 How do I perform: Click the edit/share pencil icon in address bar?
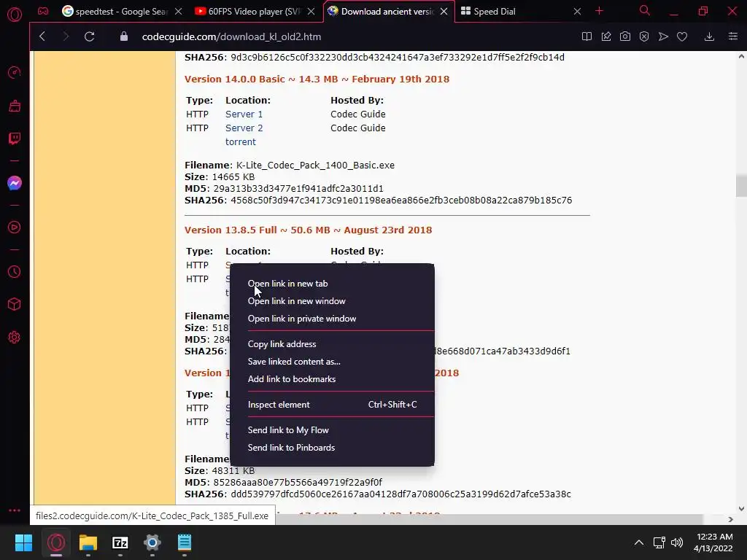[x=606, y=36]
